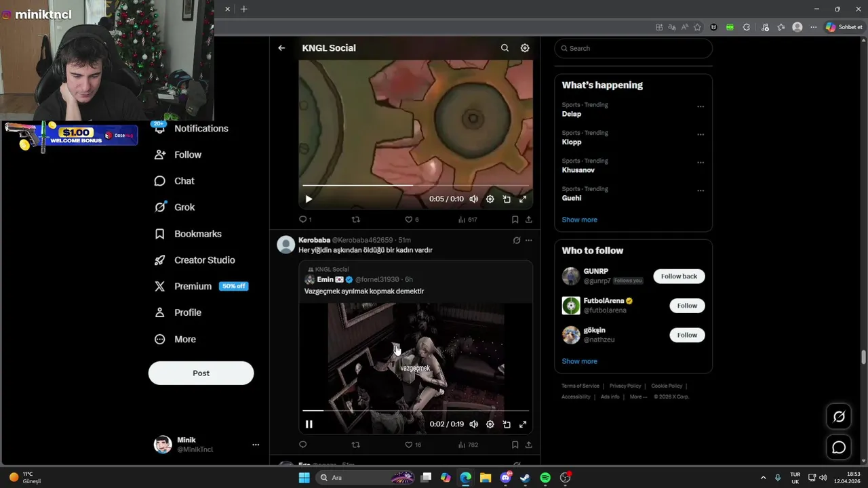
Task: Open Kerobaba display name link
Action: pos(314,240)
